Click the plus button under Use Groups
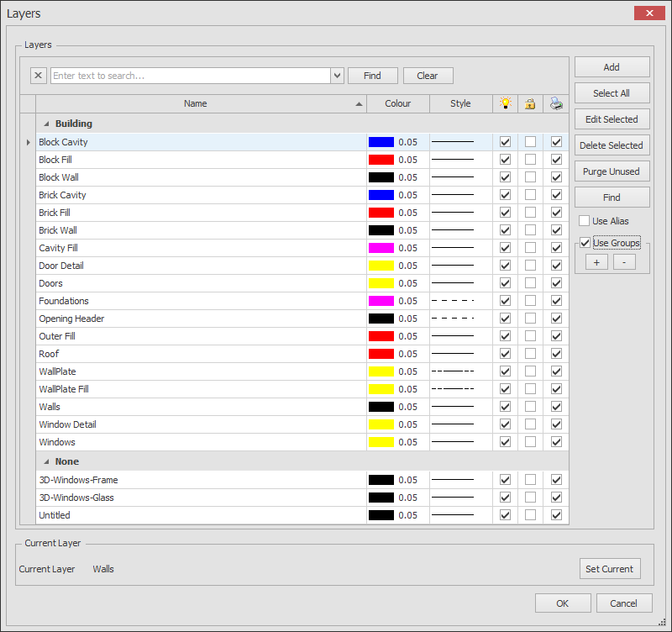Screen dimensions: 672x632 pyautogui.click(x=596, y=261)
